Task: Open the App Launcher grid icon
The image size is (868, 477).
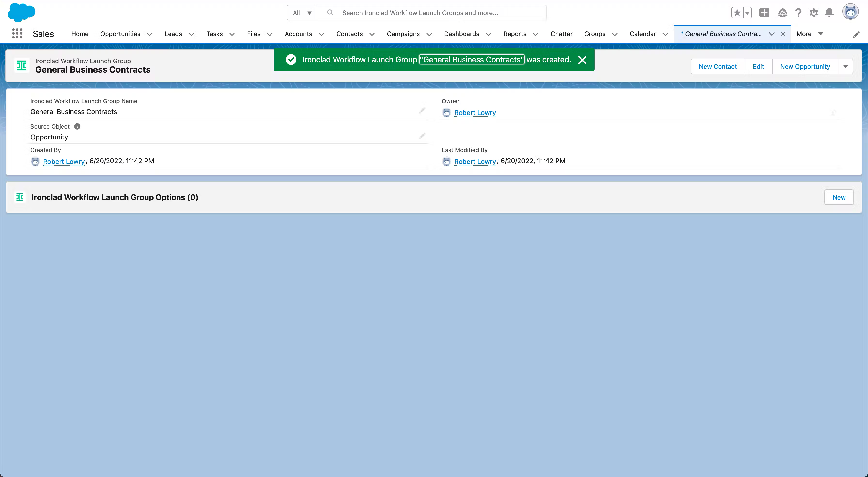Action: (x=17, y=34)
